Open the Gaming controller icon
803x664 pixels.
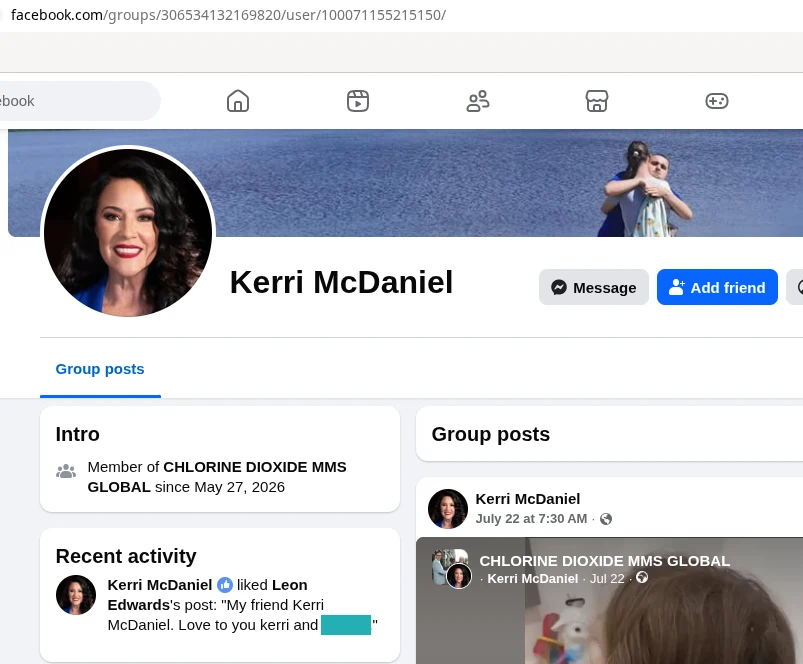pos(716,101)
